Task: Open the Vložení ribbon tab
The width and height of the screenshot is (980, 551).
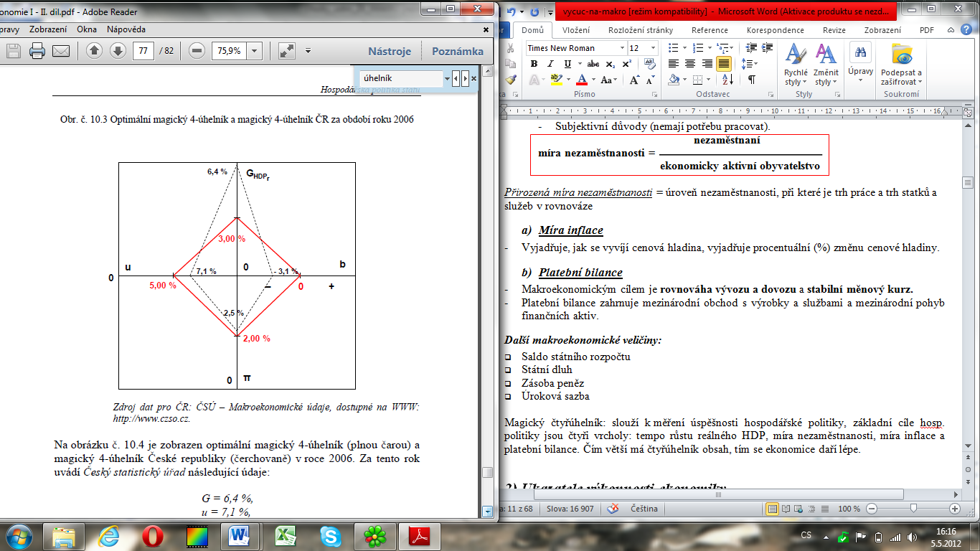Action: click(576, 30)
